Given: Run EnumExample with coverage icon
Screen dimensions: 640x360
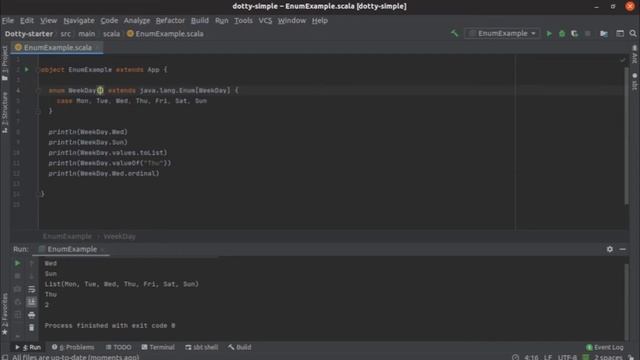Looking at the screenshot, I should point(574,34).
